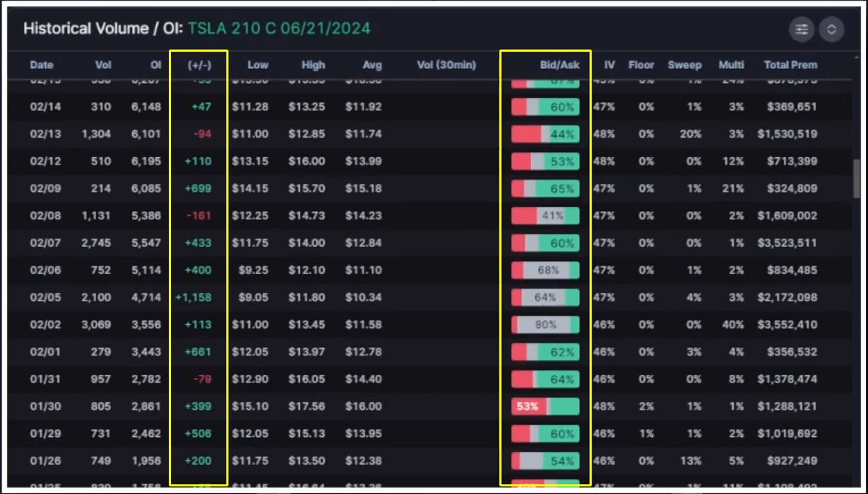Click the 68% bid/ask bar for 02/06
The image size is (868, 494).
tap(545, 271)
